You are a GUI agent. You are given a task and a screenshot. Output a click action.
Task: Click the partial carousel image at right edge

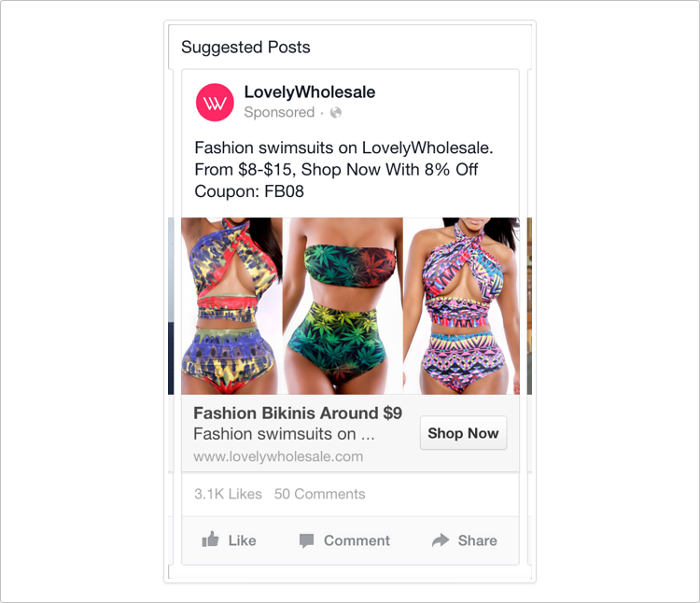click(x=529, y=305)
